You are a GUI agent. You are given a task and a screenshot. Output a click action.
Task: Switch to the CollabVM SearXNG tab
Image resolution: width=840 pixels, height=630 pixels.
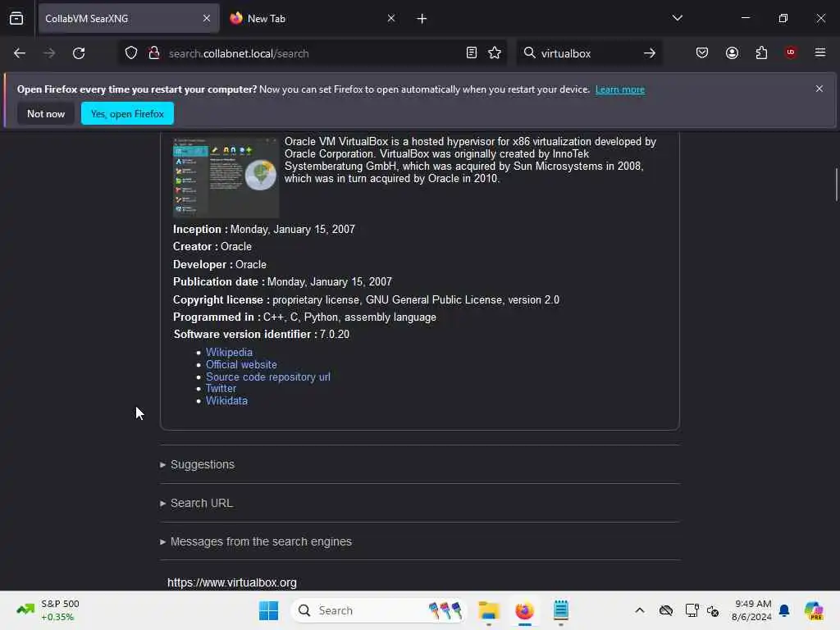129,19
